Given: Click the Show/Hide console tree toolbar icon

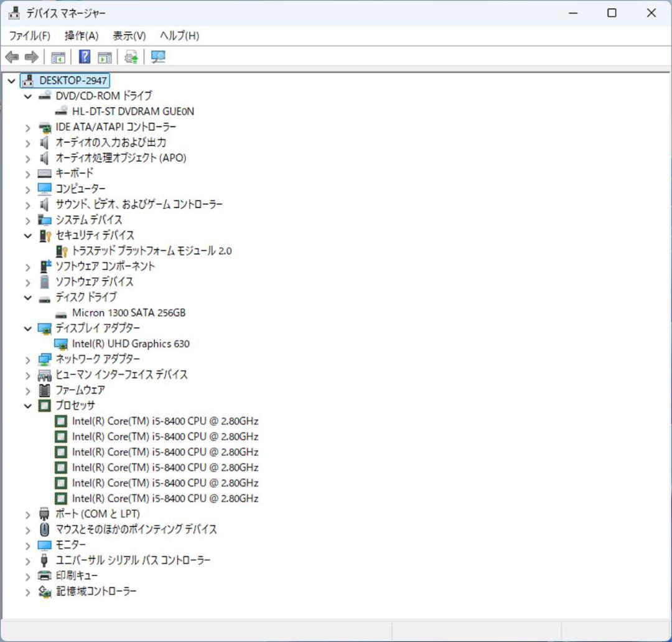Looking at the screenshot, I should click(x=58, y=57).
